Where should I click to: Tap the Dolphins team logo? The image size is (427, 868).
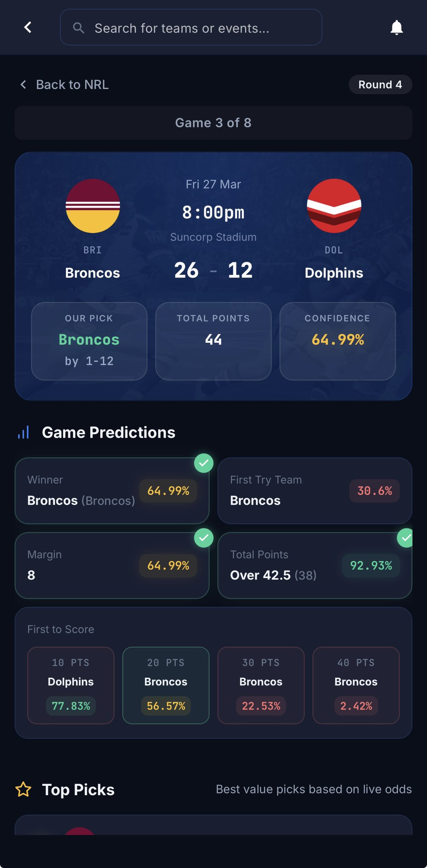point(334,206)
